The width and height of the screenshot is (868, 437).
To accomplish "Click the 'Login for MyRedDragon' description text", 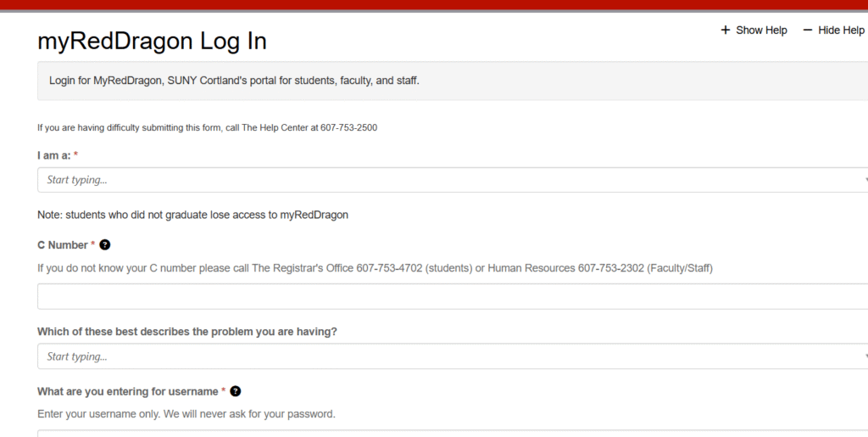I will pyautogui.click(x=234, y=81).
